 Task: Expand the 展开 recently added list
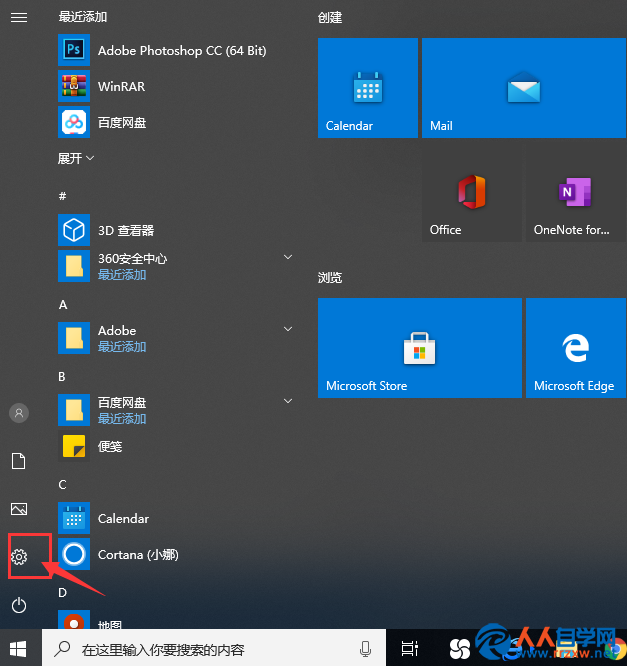pos(76,158)
